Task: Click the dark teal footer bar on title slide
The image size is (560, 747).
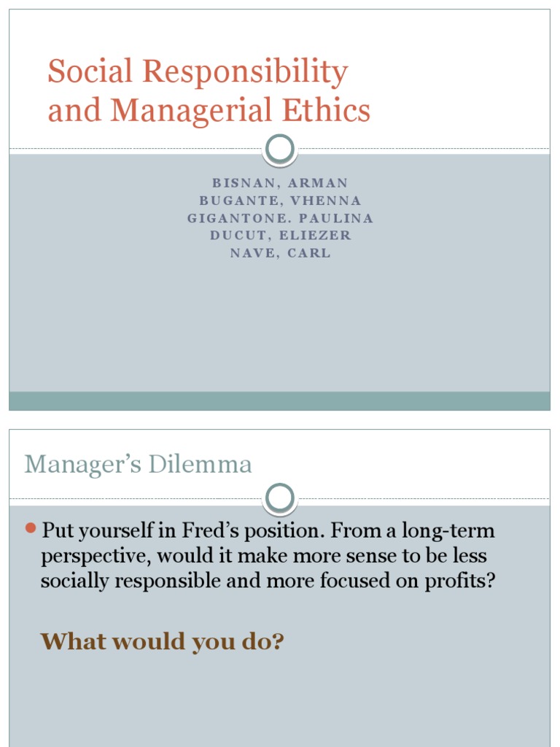Action: [x=280, y=400]
